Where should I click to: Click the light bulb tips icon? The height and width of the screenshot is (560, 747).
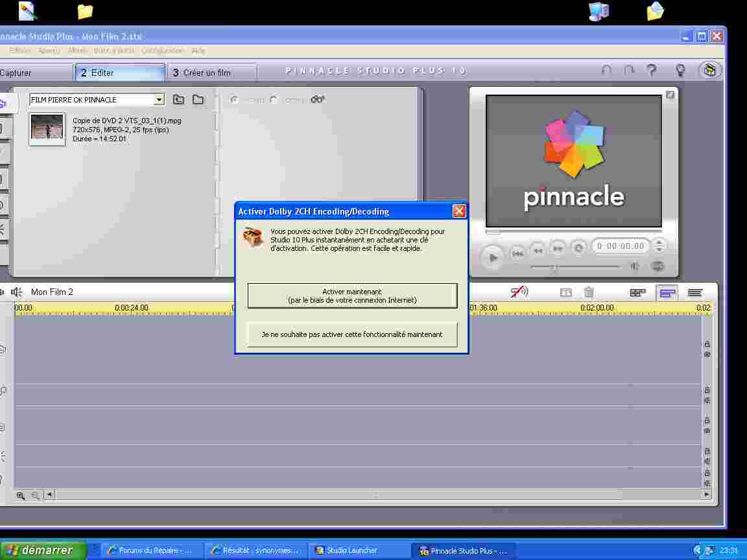(x=680, y=71)
